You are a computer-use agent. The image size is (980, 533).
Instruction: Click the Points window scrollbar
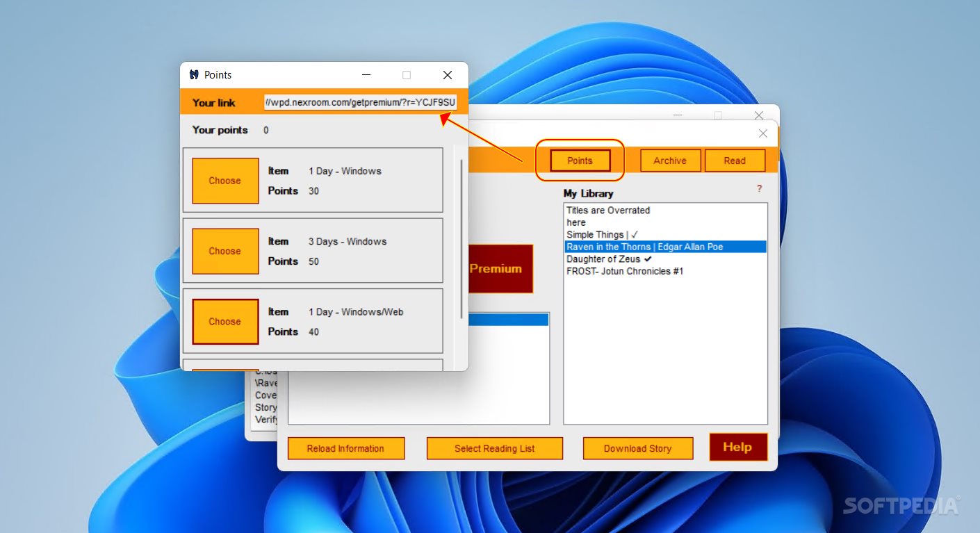pyautogui.click(x=462, y=239)
